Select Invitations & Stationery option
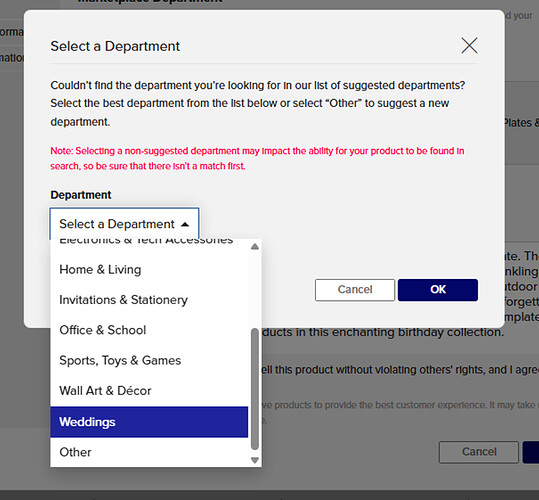539x500 pixels. (149, 300)
